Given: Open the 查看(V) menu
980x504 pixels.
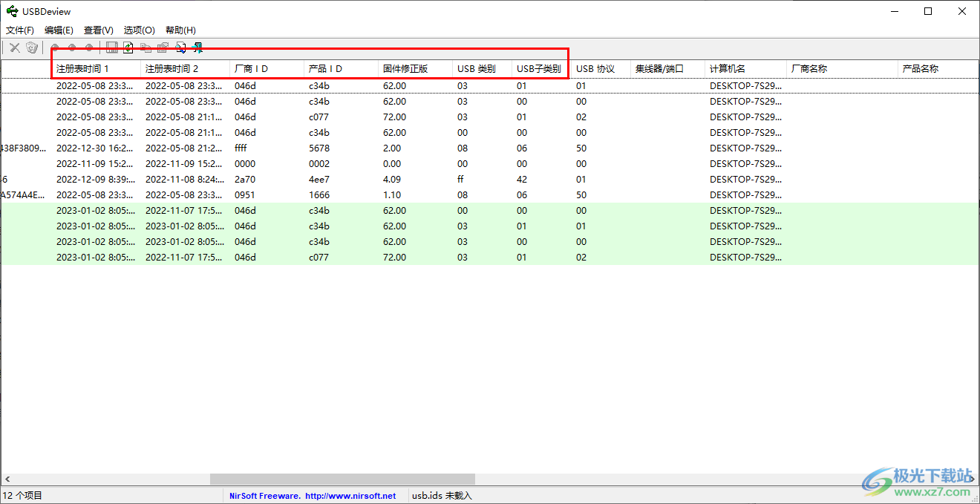Looking at the screenshot, I should coord(97,30).
